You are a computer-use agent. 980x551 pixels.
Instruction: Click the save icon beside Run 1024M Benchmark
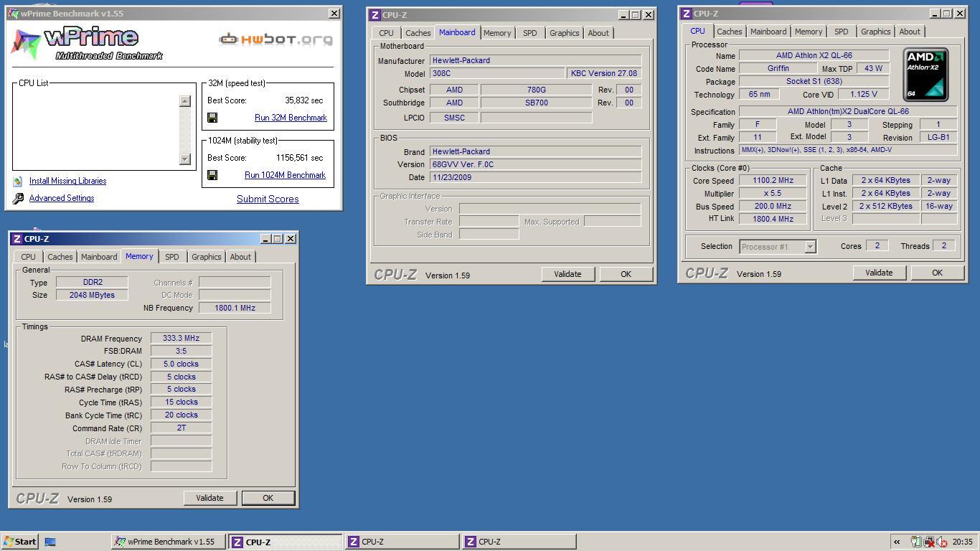212,175
